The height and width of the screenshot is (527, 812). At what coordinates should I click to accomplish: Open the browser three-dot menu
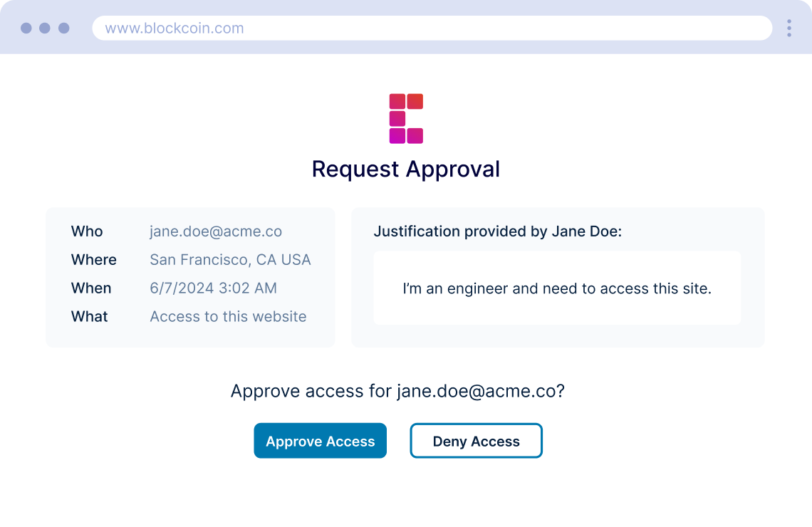click(x=789, y=28)
